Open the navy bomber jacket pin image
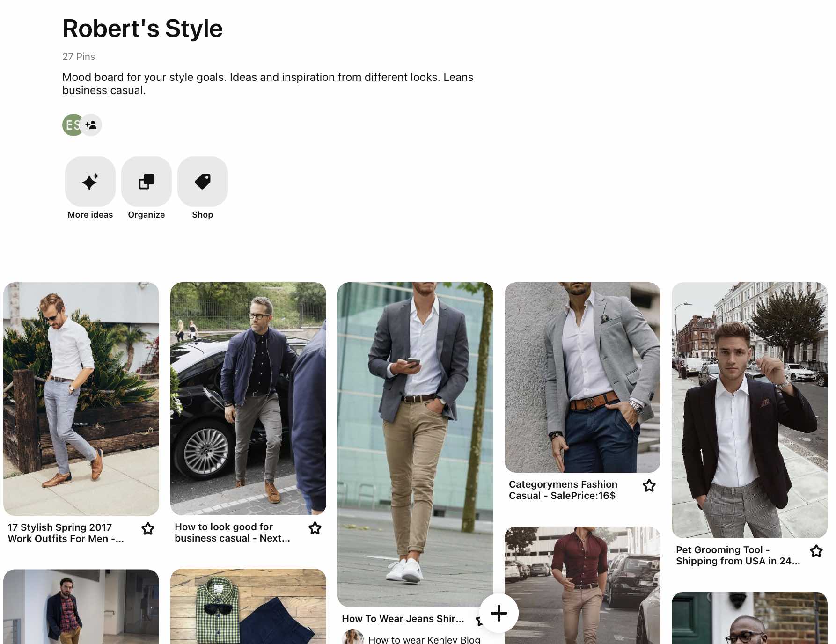The width and height of the screenshot is (836, 644). [x=248, y=399]
